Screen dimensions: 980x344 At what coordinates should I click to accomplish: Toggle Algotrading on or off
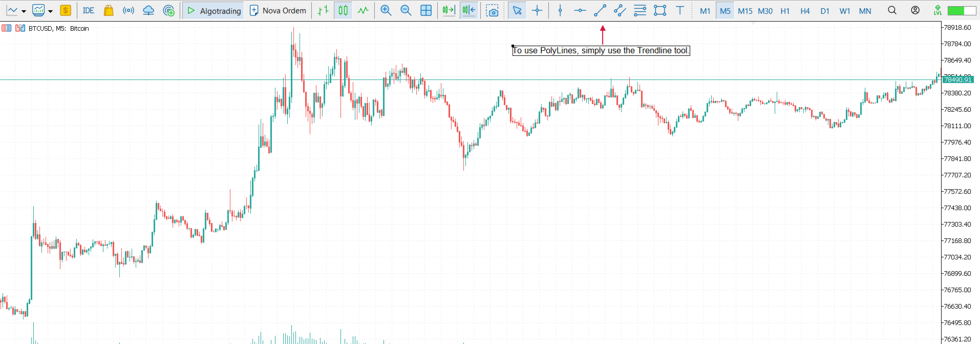tap(214, 10)
